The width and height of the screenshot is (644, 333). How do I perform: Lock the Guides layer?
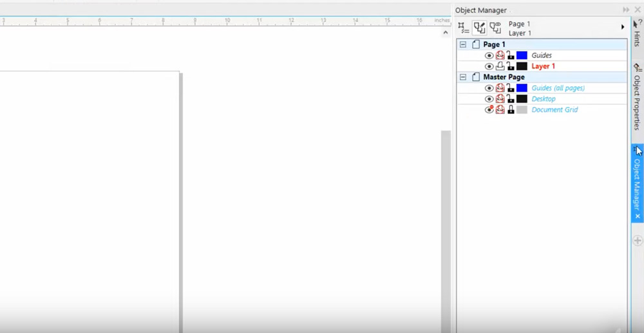[x=511, y=55]
